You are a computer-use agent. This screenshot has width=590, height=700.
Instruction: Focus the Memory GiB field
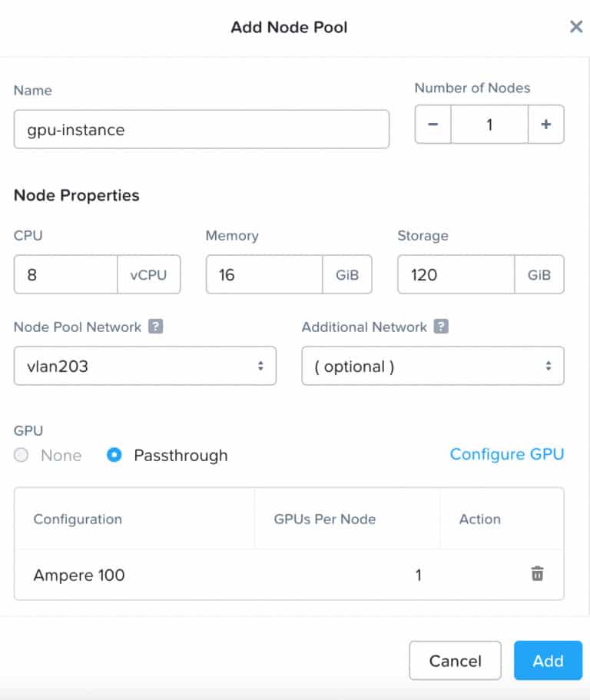[x=264, y=274]
